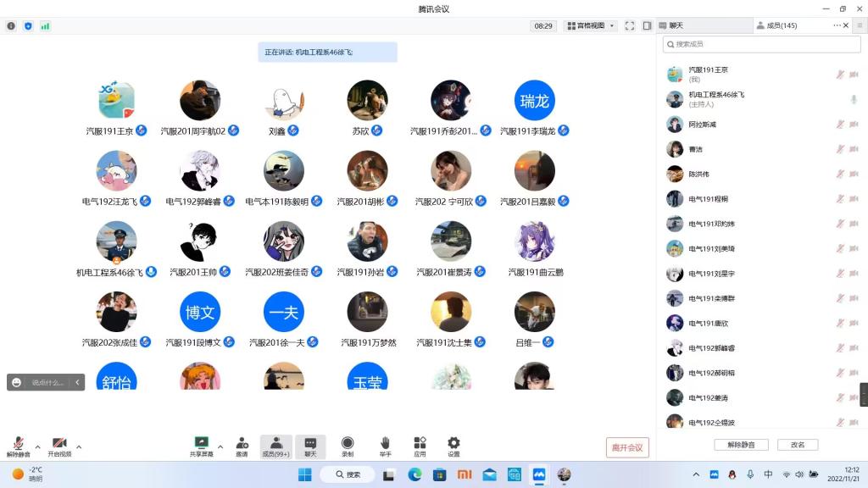
Task: Open the 应用 apps icon
Action: coord(420,446)
